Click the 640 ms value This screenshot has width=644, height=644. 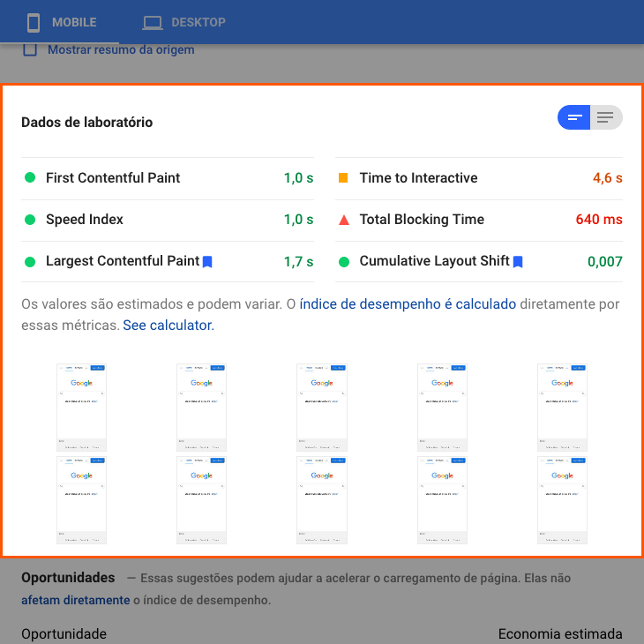point(599,220)
